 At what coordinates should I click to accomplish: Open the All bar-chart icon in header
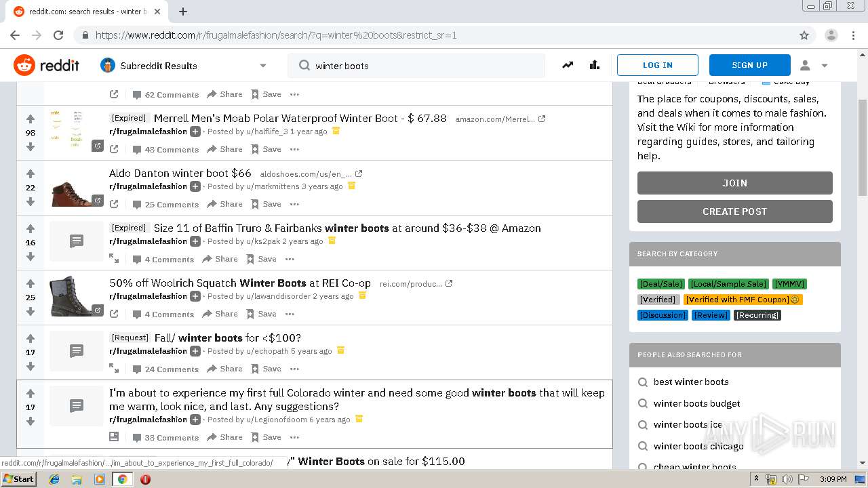(x=595, y=65)
